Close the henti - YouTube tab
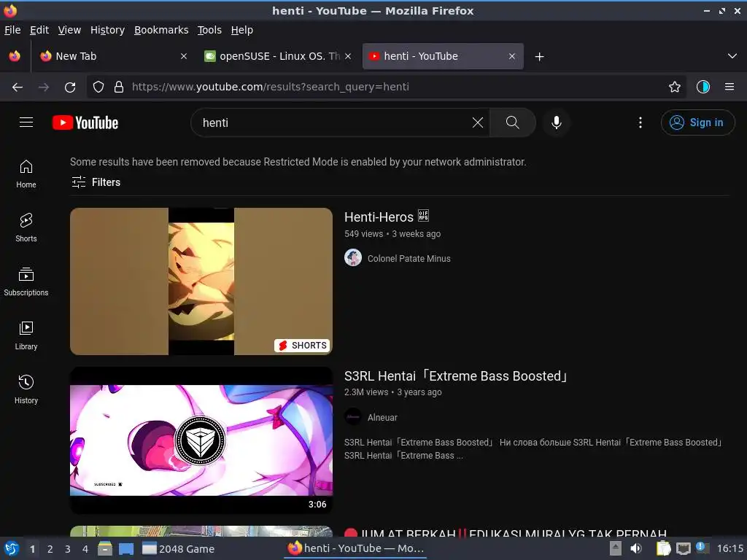The width and height of the screenshot is (747, 560). click(x=511, y=56)
